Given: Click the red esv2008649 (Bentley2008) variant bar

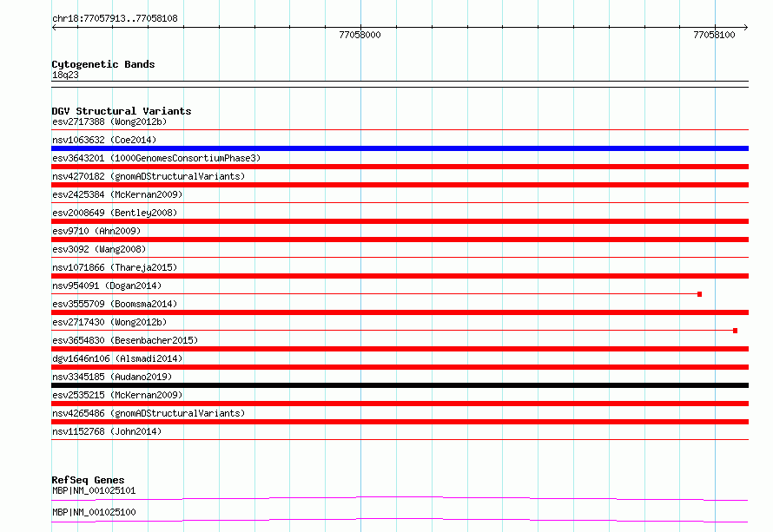Looking at the screenshot, I should [x=400, y=221].
